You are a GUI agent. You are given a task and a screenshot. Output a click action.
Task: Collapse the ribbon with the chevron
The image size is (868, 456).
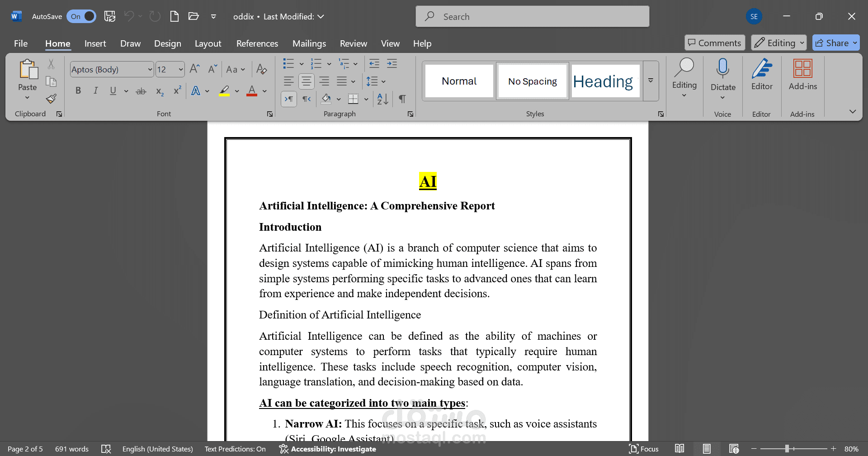(853, 111)
